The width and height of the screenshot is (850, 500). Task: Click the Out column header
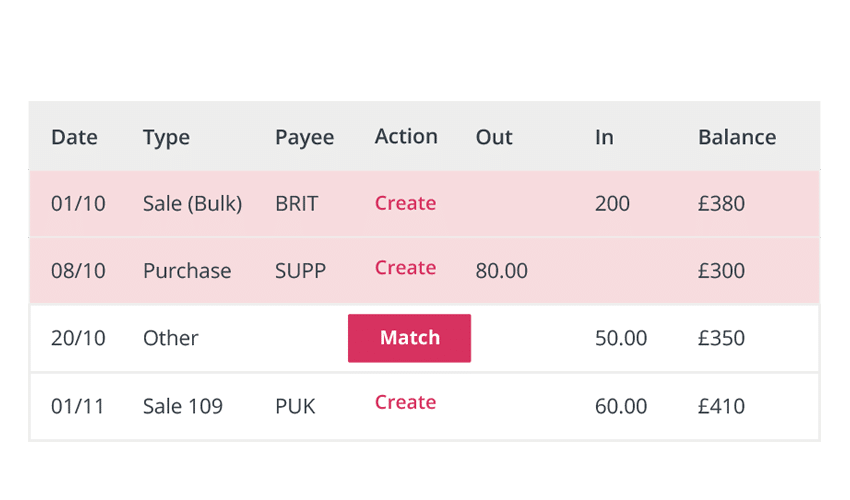[x=494, y=137]
